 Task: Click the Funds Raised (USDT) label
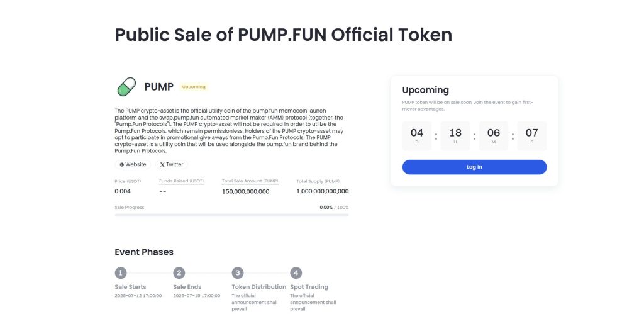182,181
